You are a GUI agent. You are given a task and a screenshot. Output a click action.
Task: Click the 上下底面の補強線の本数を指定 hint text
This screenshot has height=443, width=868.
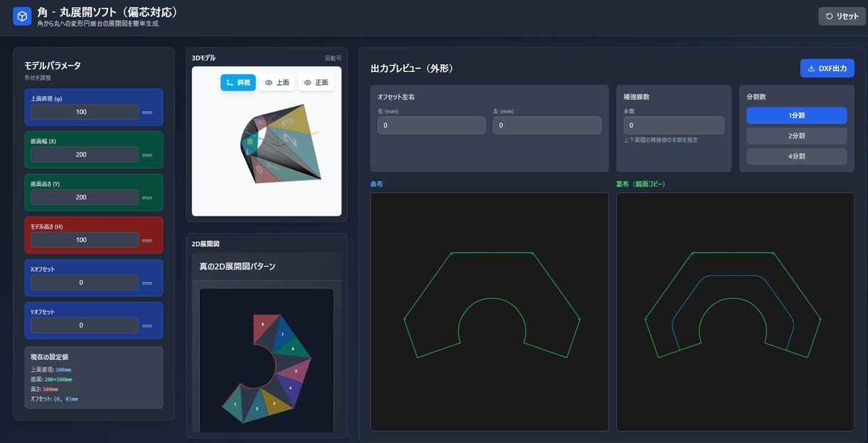pyautogui.click(x=660, y=140)
